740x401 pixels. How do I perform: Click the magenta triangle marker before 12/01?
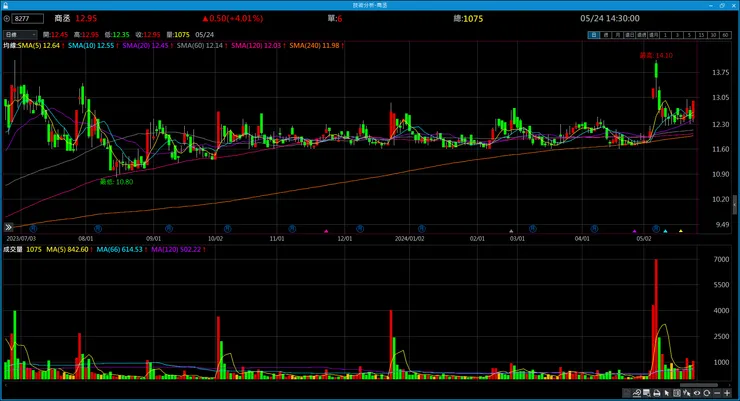pos(326,231)
